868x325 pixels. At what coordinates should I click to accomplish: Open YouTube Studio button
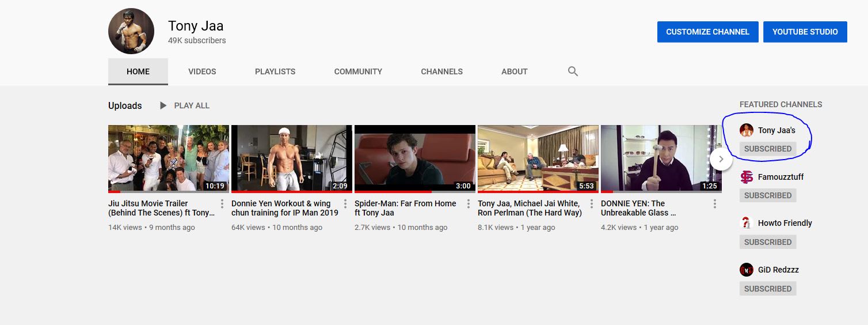[x=805, y=32]
